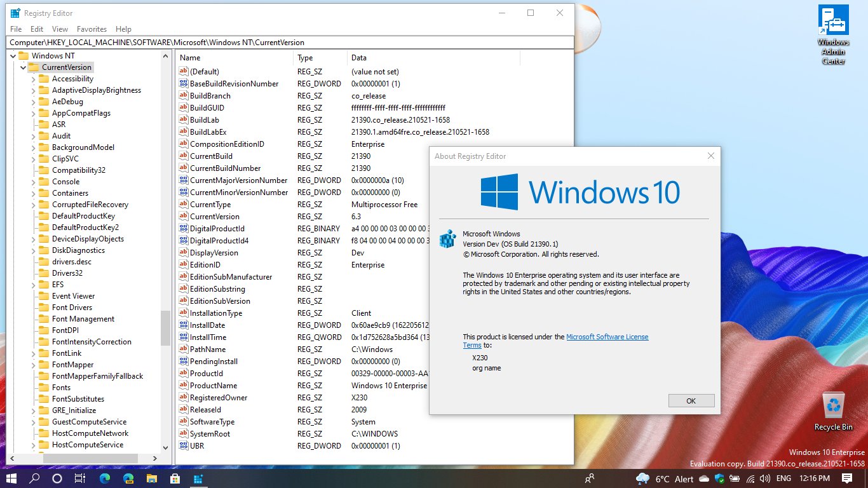Screen dimensions: 868x488
Task: Click the tree pane vertical scrollbar thumb
Action: pyautogui.click(x=166, y=328)
